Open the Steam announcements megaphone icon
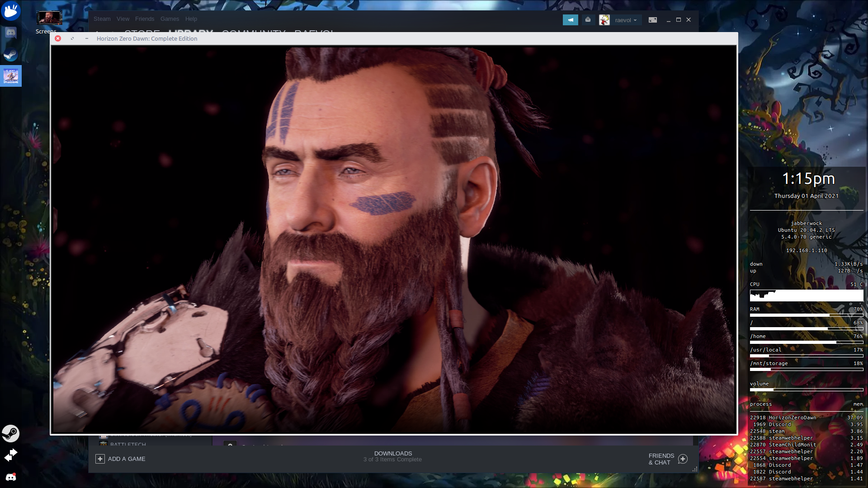 click(x=570, y=20)
